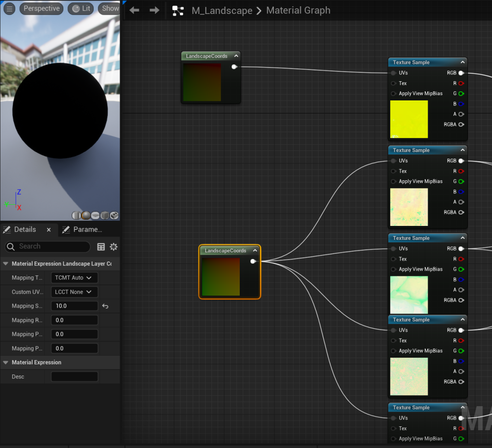492x448 pixels.
Task: Open the TCMT Auto mapping type dropdown
Action: pyautogui.click(x=74, y=278)
